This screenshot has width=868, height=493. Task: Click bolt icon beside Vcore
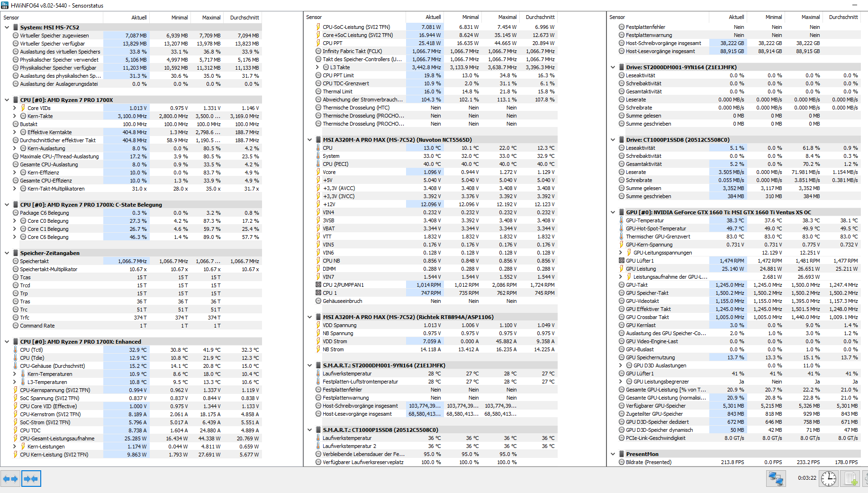(x=318, y=172)
